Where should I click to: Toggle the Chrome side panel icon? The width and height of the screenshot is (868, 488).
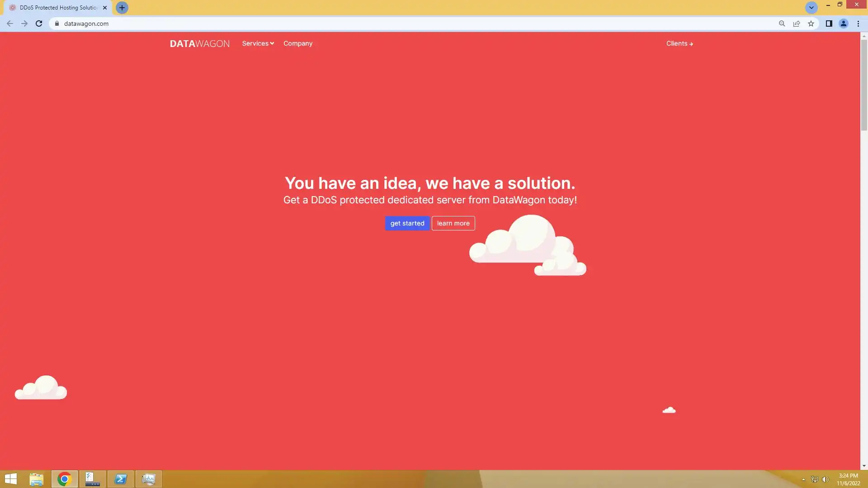pos(829,23)
